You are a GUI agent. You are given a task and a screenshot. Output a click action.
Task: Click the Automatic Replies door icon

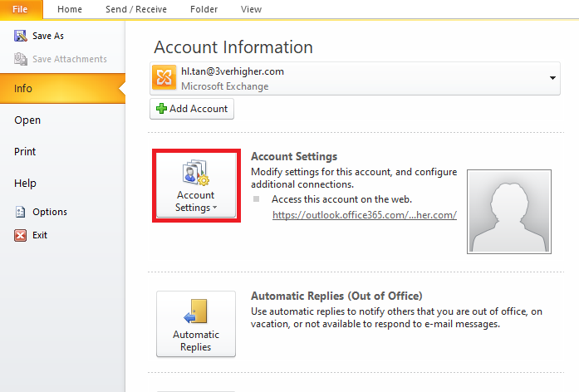coord(196,311)
